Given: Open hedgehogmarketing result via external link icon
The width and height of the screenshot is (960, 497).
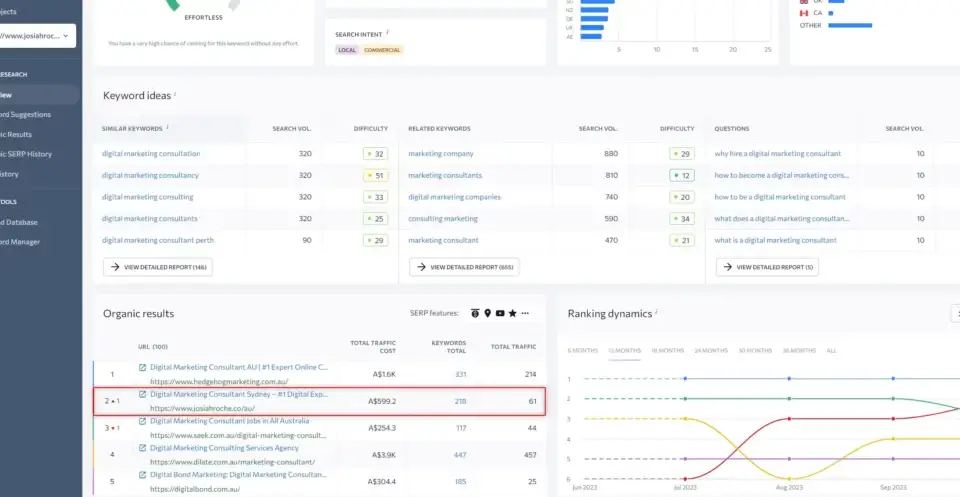Looking at the screenshot, I should [x=143, y=367].
